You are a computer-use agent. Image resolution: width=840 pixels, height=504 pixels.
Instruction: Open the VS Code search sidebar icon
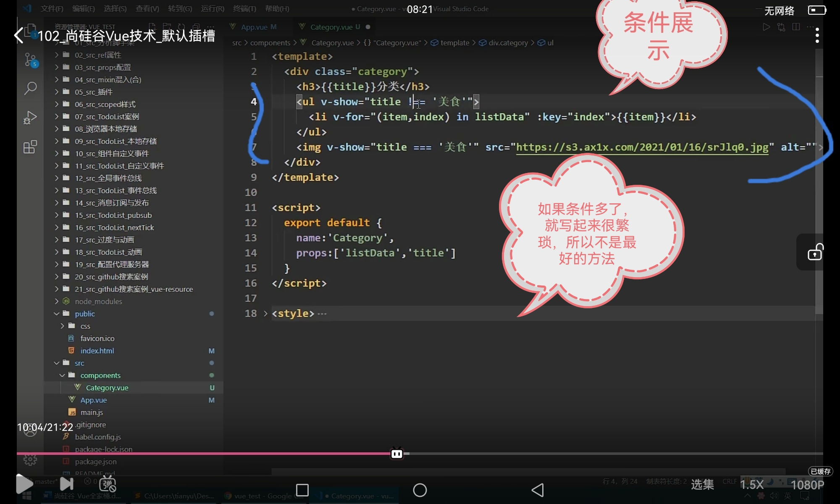click(30, 88)
